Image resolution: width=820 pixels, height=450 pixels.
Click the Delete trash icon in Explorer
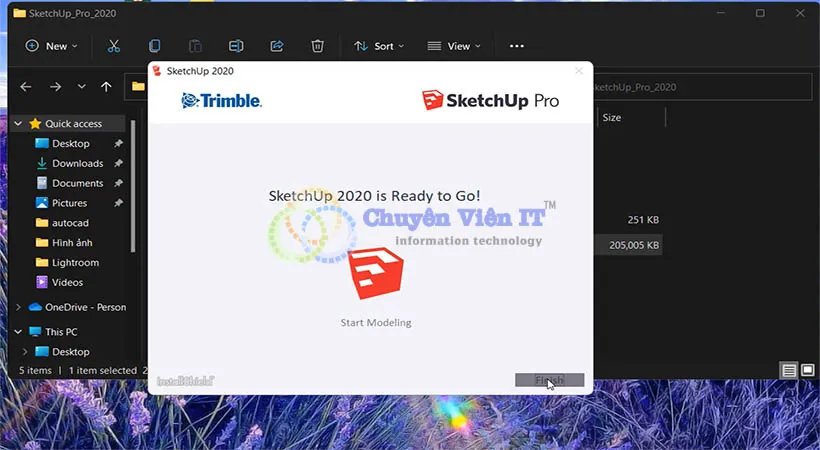(x=317, y=46)
